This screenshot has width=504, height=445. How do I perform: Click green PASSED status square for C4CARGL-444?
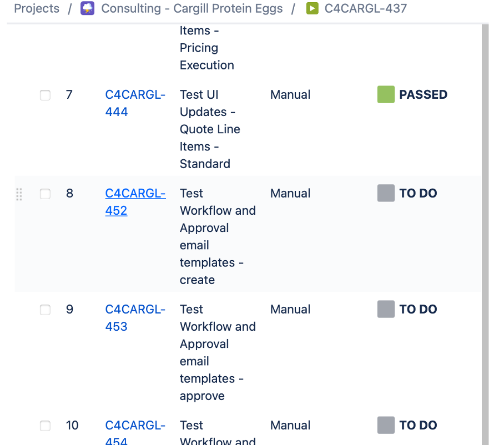tap(386, 94)
